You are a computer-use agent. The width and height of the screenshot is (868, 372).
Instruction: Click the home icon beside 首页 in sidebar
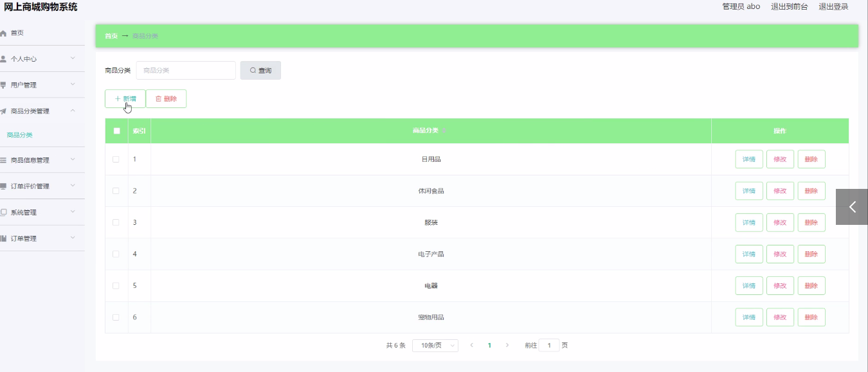(3, 33)
